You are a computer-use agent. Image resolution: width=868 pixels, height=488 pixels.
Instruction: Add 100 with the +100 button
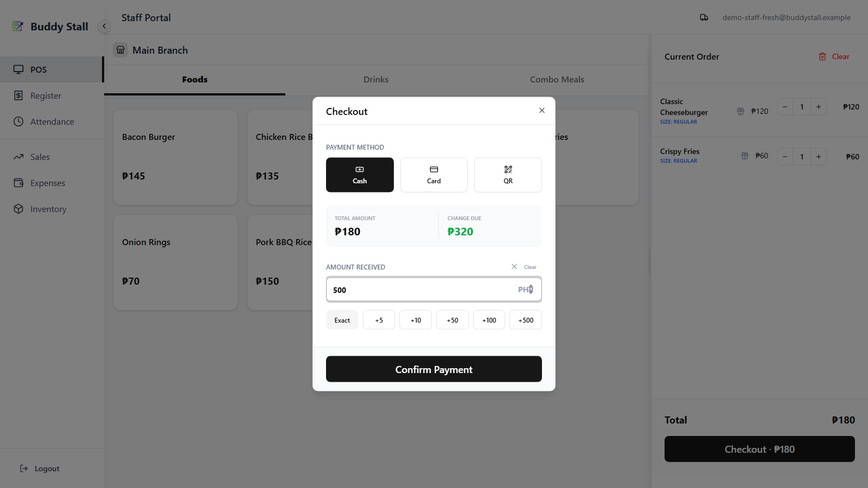pos(489,320)
